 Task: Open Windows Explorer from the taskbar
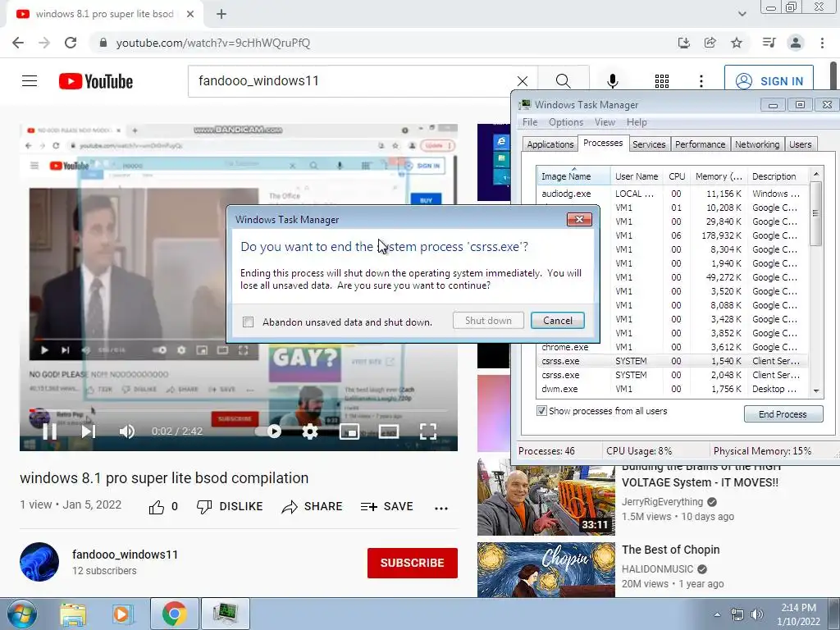[73, 614]
